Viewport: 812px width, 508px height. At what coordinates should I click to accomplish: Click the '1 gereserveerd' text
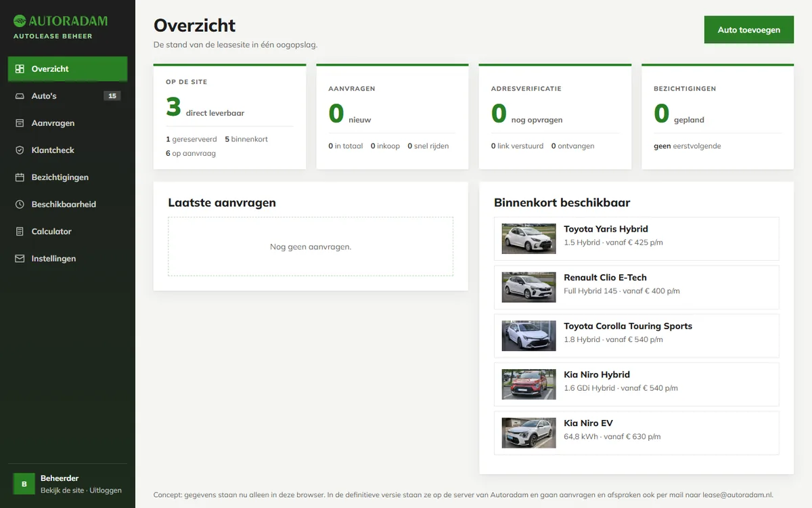click(191, 140)
